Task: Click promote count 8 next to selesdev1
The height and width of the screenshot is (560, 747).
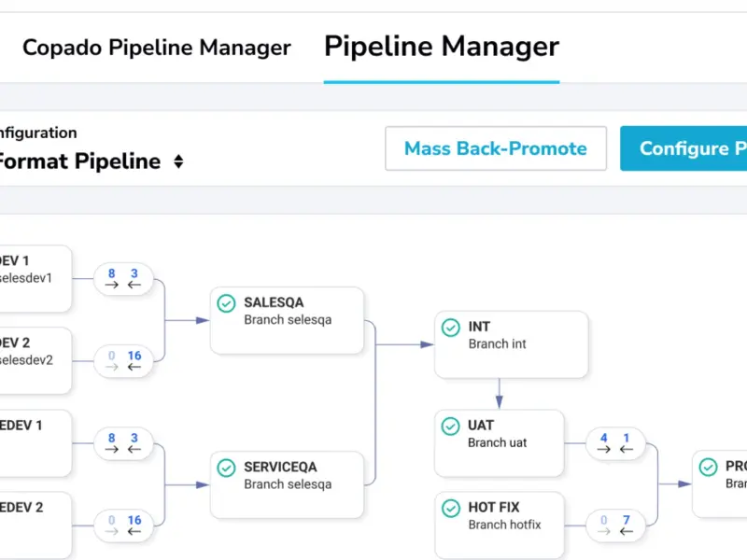Action: coord(111,273)
